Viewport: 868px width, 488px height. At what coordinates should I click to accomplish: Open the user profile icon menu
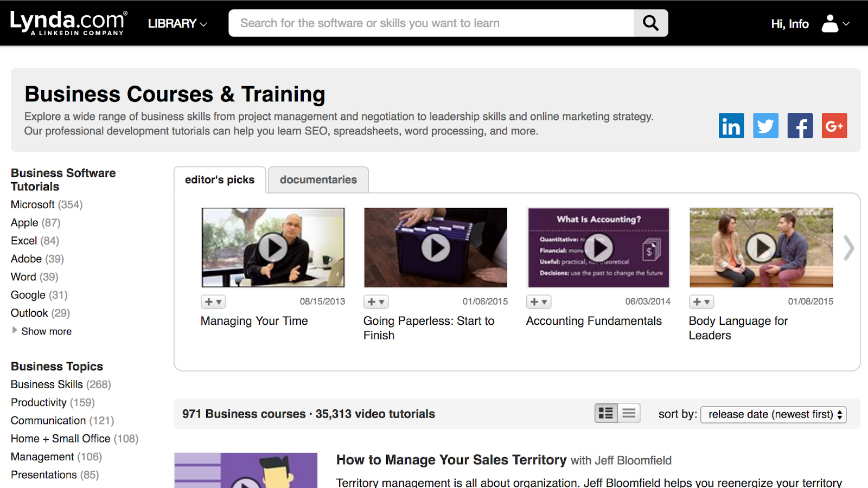[835, 23]
